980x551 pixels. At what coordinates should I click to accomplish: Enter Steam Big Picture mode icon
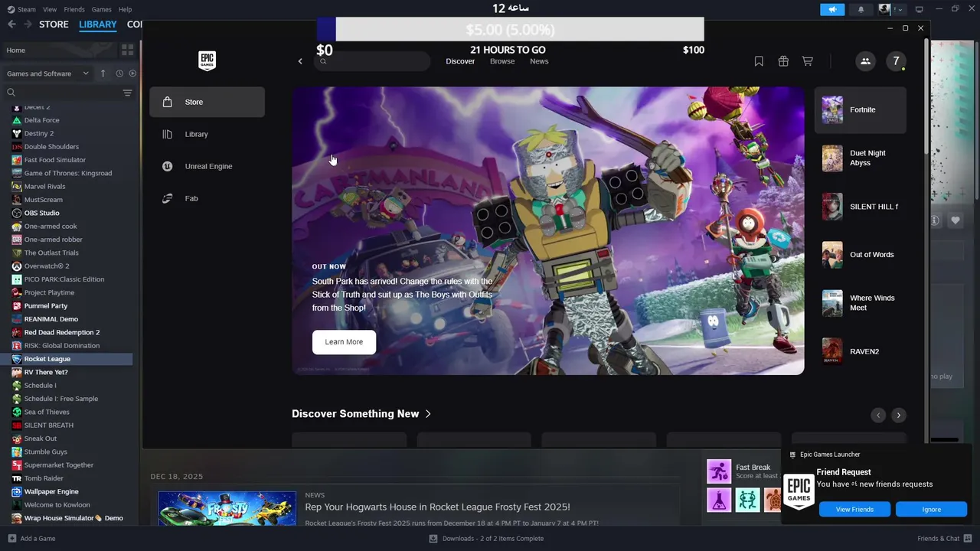coord(920,9)
